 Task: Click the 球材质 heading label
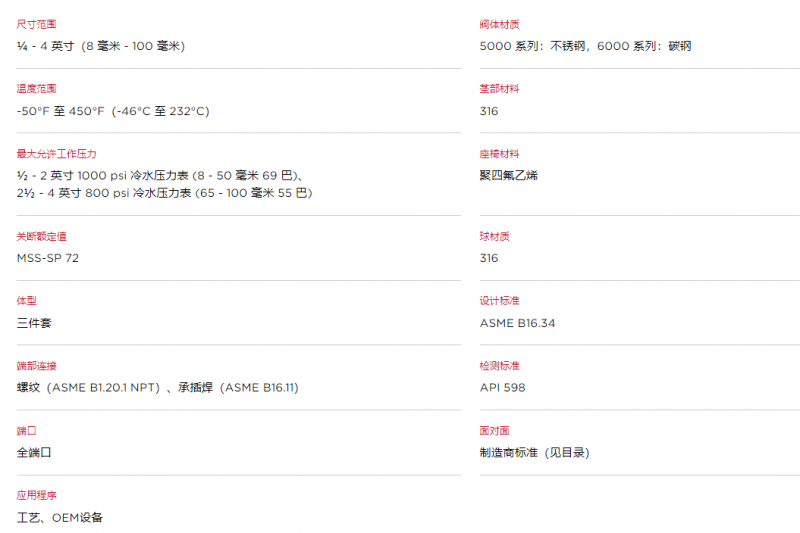pyautogui.click(x=494, y=236)
